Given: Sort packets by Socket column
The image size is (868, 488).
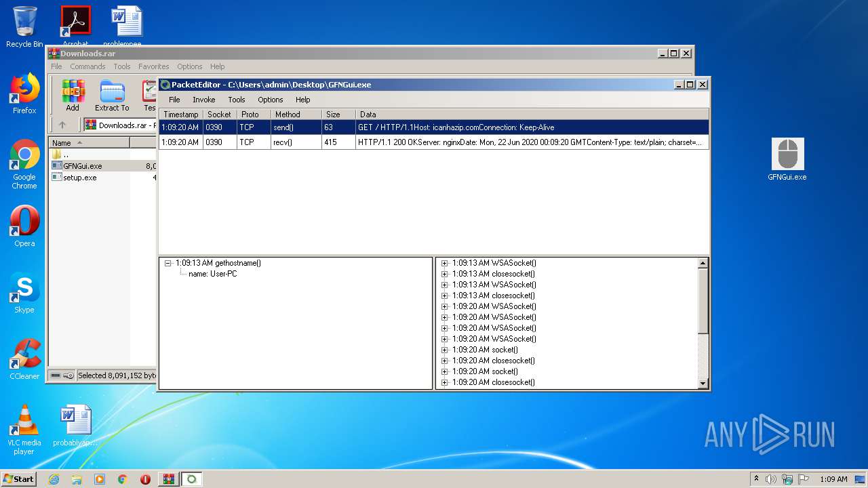Looking at the screenshot, I should coord(220,115).
